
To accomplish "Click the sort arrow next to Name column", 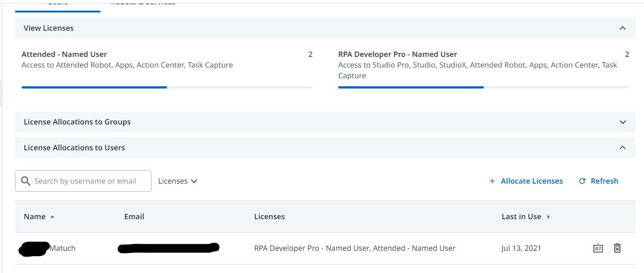I will (52, 217).
